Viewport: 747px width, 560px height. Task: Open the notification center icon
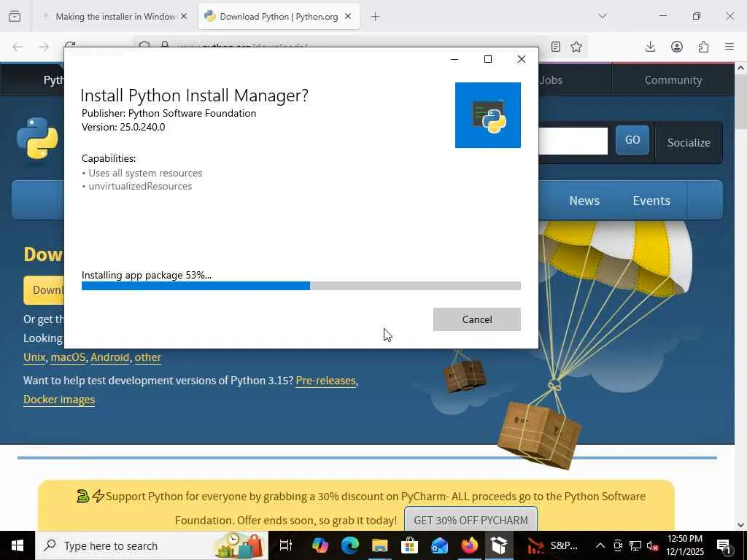[x=724, y=545]
